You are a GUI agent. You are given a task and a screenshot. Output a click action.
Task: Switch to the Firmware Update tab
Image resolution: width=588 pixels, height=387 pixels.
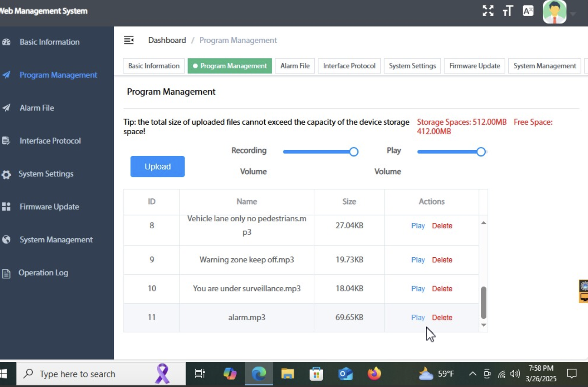coord(474,66)
